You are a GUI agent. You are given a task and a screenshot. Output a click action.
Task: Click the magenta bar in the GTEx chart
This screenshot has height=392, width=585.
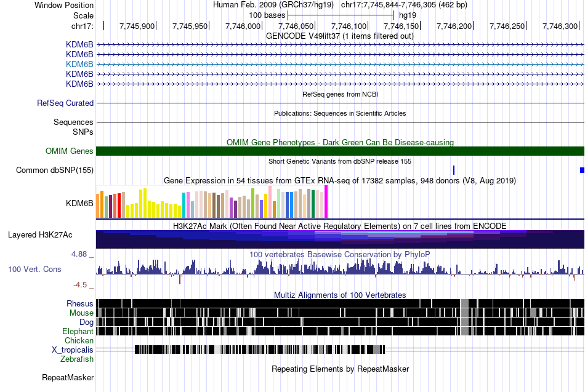326,202
